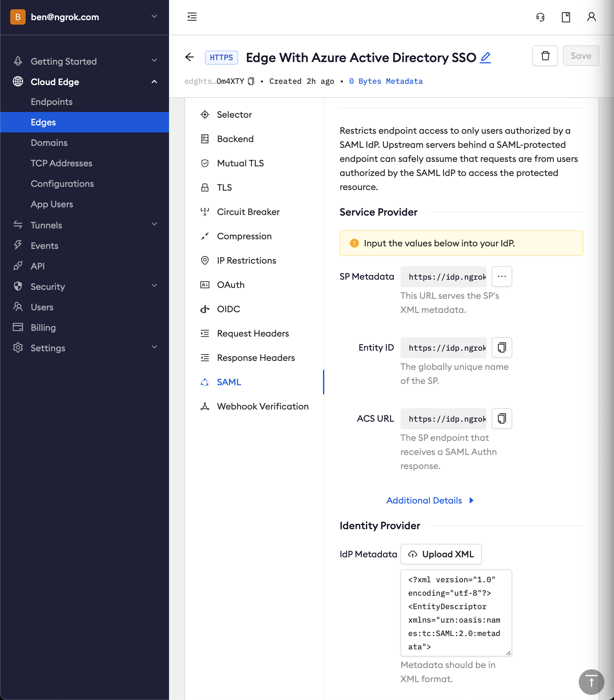The width and height of the screenshot is (614, 700).
Task: Click the Settings gear icon
Action: [18, 348]
